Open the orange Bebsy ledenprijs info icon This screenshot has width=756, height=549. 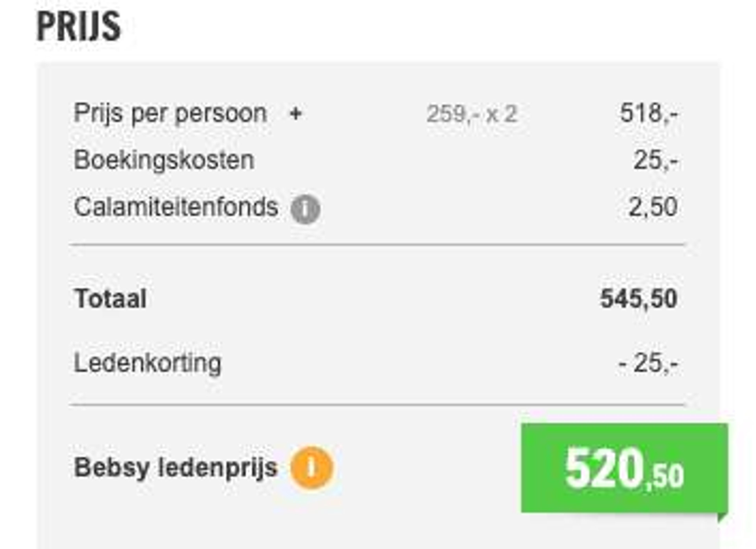click(x=311, y=467)
